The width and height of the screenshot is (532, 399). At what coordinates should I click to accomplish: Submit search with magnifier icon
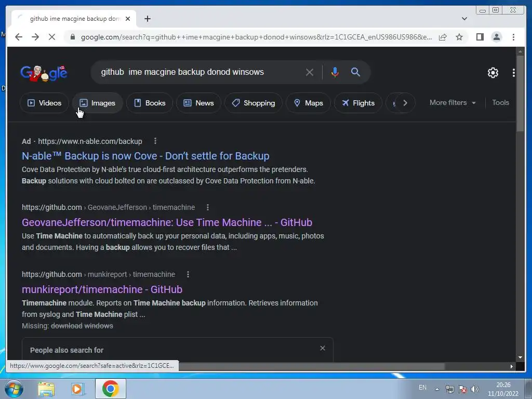(x=355, y=72)
